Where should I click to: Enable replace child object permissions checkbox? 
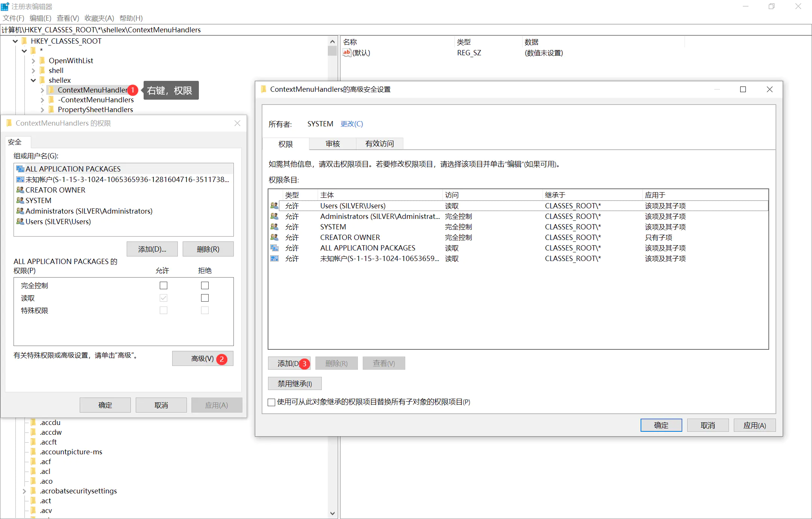point(271,402)
